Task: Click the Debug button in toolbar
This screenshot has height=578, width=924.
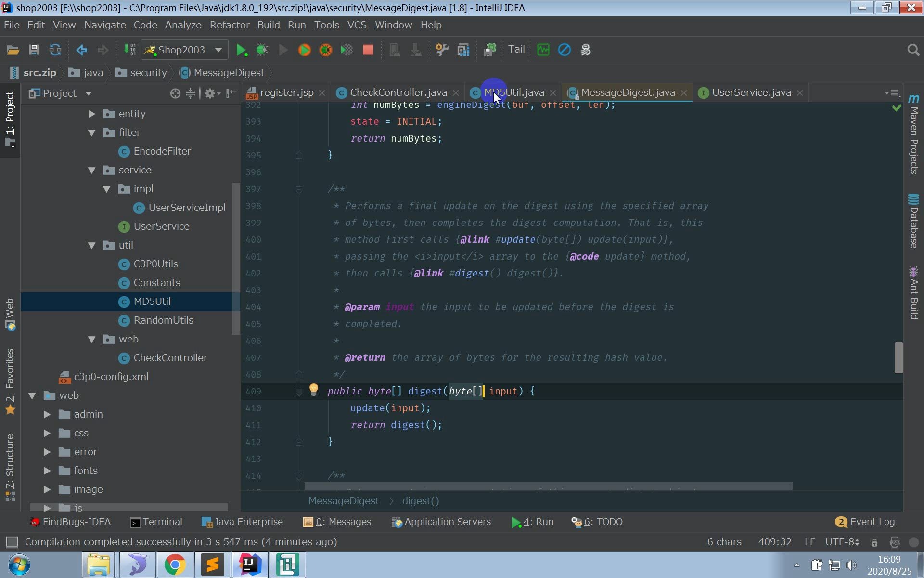Action: [262, 49]
